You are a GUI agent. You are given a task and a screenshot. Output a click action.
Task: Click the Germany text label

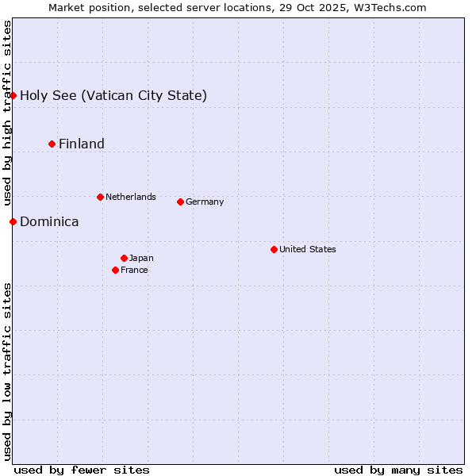205,202
